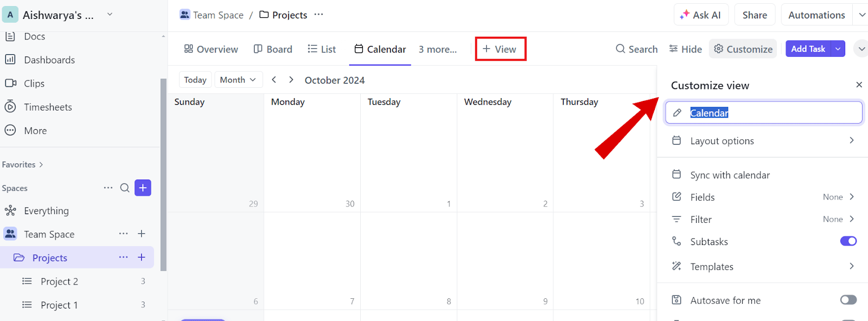
Task: Disable the Subtasks toggle
Action: 848,241
